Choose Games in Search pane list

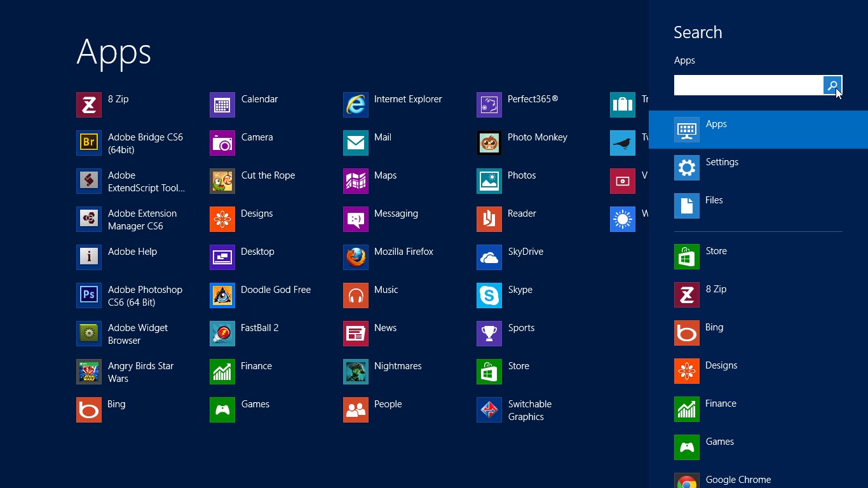pos(758,447)
